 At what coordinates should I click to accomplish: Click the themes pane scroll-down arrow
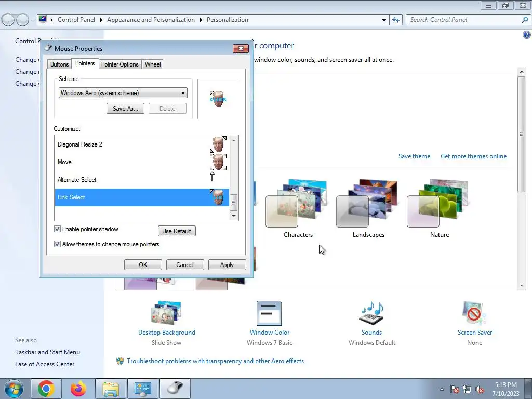(522, 286)
